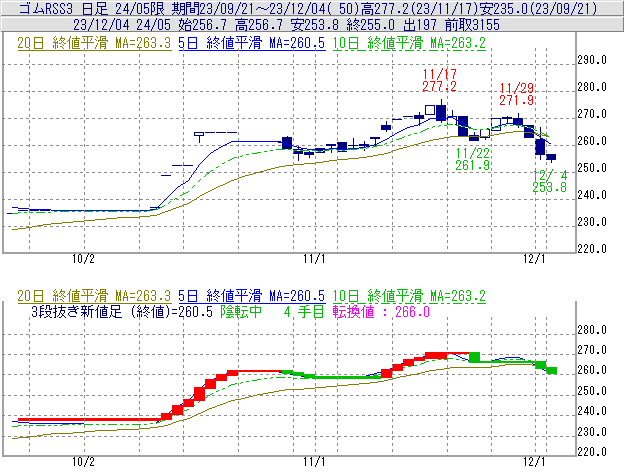
Task: Click the 11/1 date label under lower chart
Action: [314, 461]
